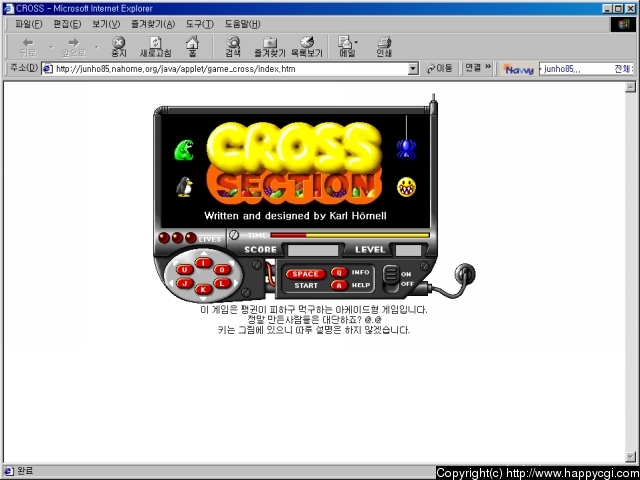Click the red K direction button
640x480 pixels.
(203, 289)
